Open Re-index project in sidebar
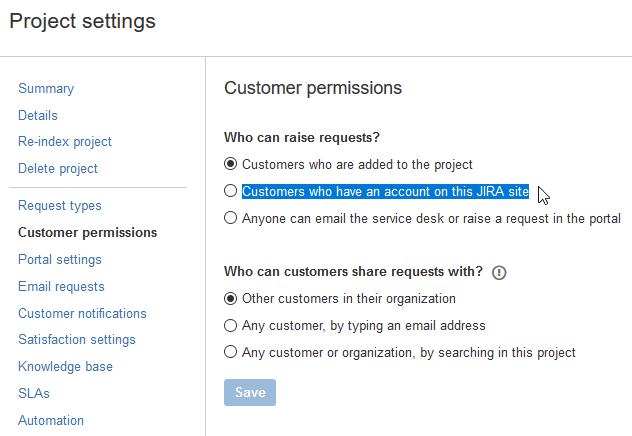Viewport: 632px width, 436px height. point(65,142)
